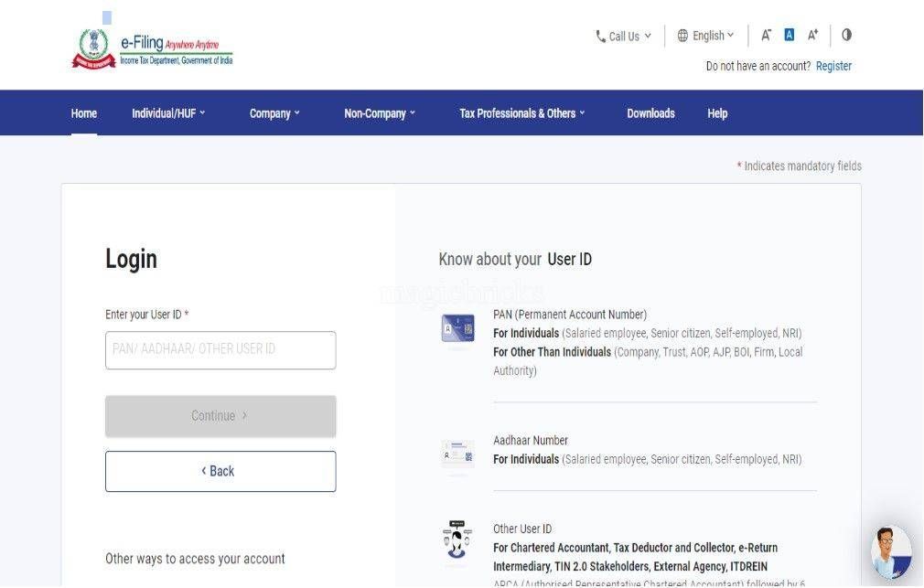Screen dimensions: 924x588
Task: Select the Downloads menu item
Action: [x=650, y=112]
